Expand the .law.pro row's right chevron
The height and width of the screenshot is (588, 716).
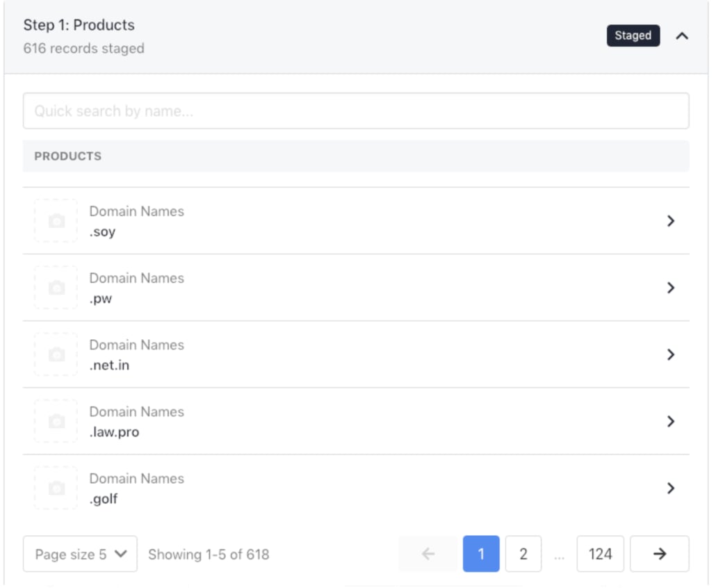coord(670,421)
